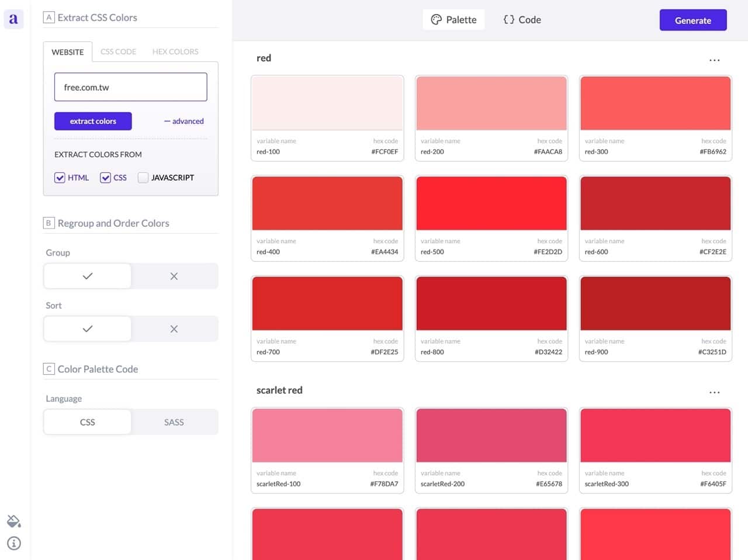Click the #DF2E25 hex code
The image size is (748, 560).
385,352
